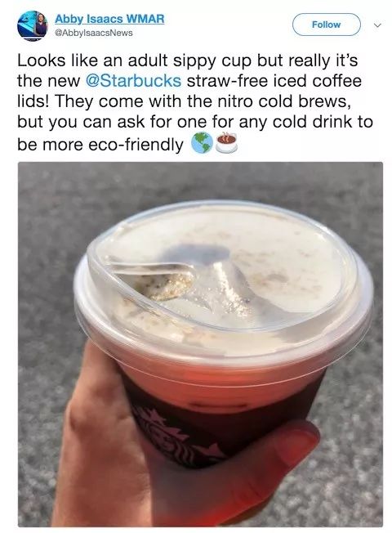Click the phrase 'straw-free iced coffee'
Image resolution: width=392 pixels, height=533 pixels.
[274, 81]
